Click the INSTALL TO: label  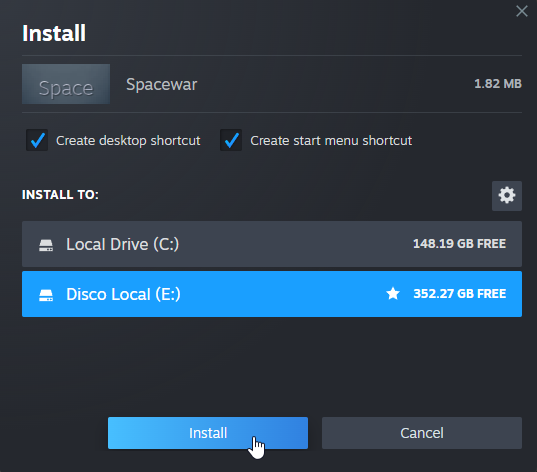pyautogui.click(x=60, y=195)
